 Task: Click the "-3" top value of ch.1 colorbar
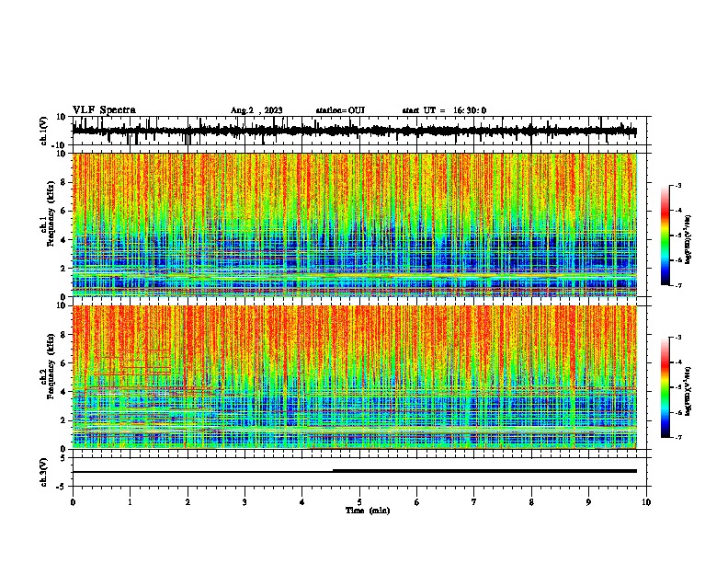(678, 185)
